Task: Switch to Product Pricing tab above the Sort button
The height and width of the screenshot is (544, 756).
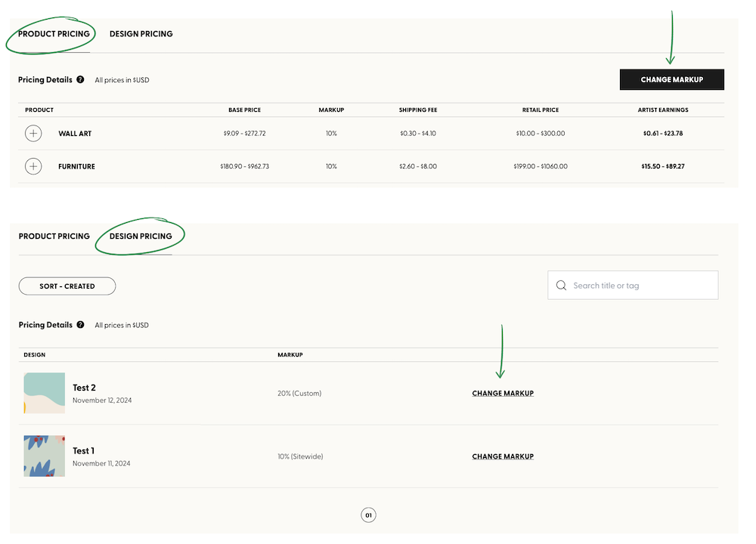Action: click(54, 236)
